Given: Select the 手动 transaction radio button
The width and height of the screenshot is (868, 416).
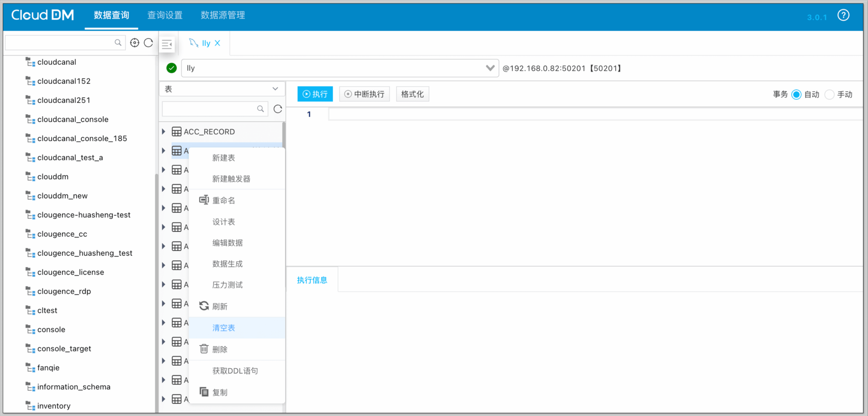Looking at the screenshot, I should click(829, 94).
